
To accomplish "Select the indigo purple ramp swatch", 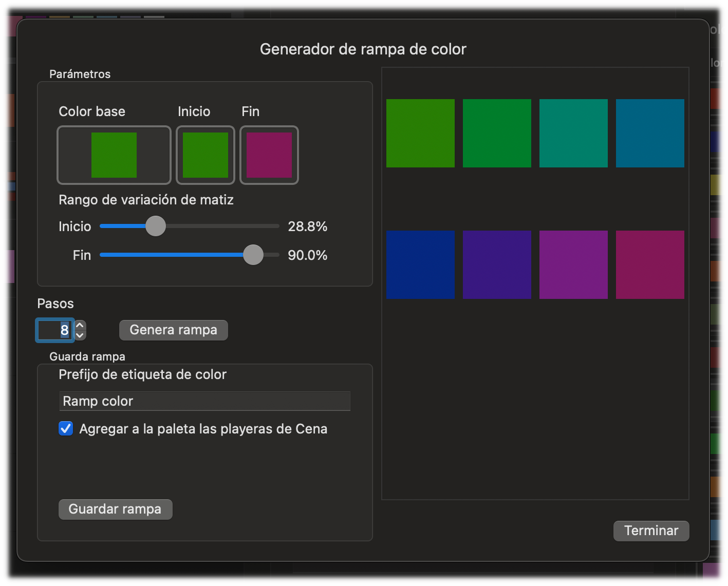I will click(x=497, y=264).
